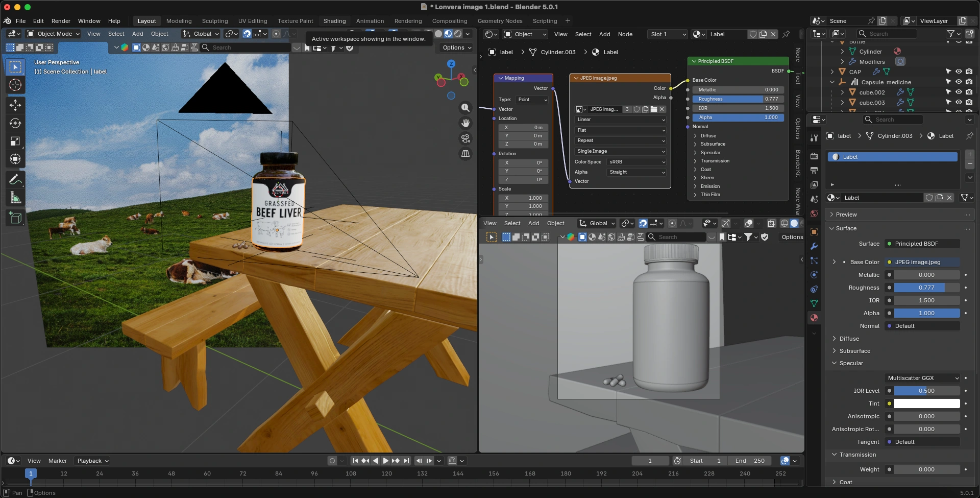Activate the Scale tool
Screen dimensions: 980x498
pyautogui.click(x=15, y=141)
